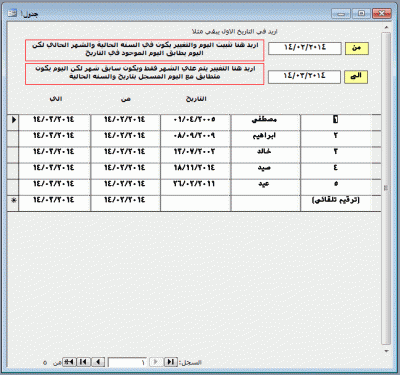
Task: Click the ID cell ٣ in خالد row
Action: (336, 154)
